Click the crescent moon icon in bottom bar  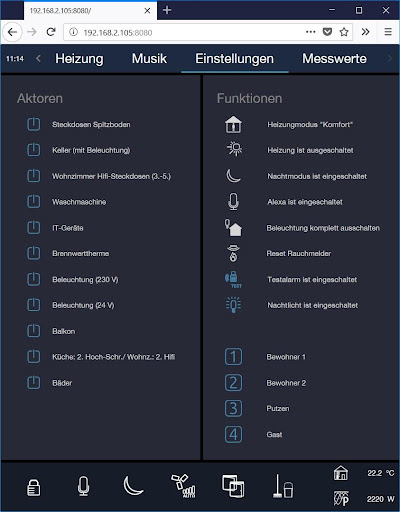[133, 486]
